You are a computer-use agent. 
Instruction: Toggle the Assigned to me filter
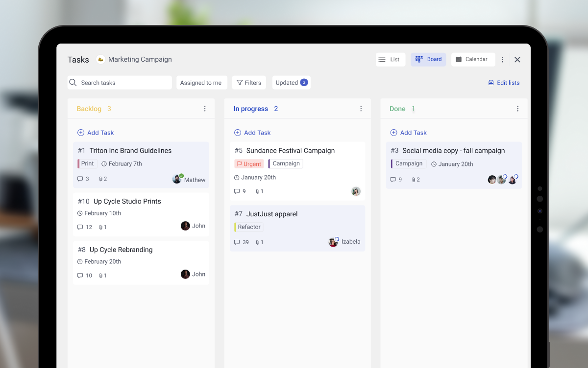(x=201, y=82)
